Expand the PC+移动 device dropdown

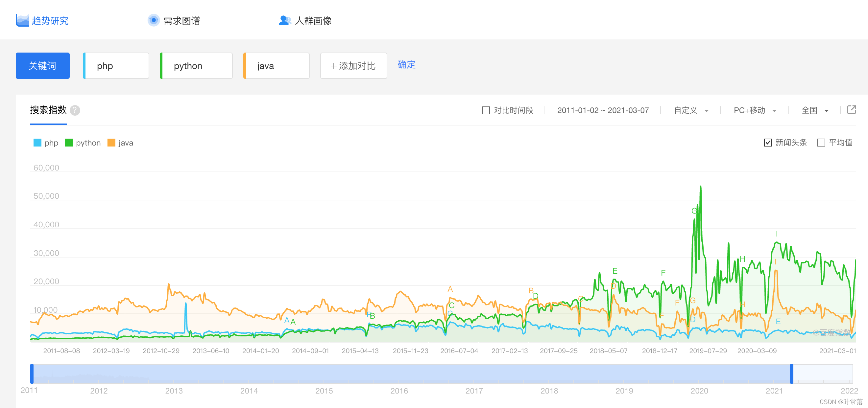[755, 110]
